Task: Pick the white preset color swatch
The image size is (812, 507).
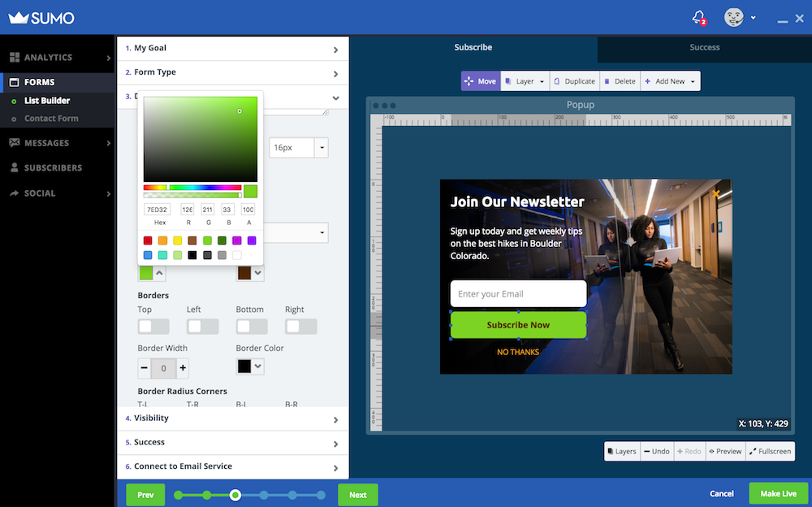Action: click(236, 255)
